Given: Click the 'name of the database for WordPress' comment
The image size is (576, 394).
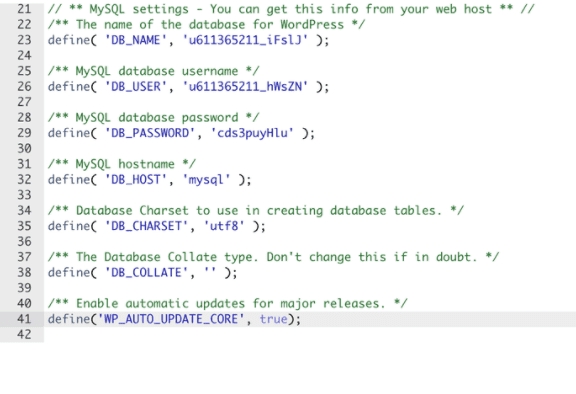Looking at the screenshot, I should [x=206, y=24].
